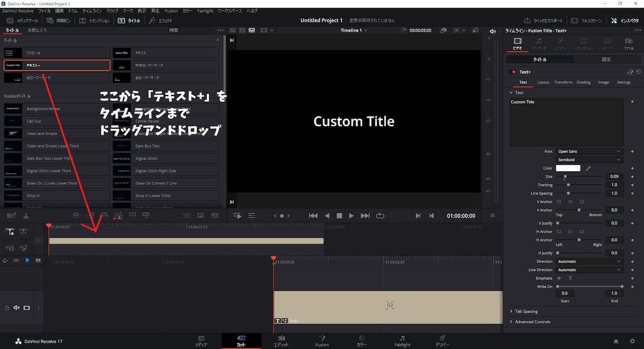Open the Timeline 1 dropdown

(x=354, y=30)
